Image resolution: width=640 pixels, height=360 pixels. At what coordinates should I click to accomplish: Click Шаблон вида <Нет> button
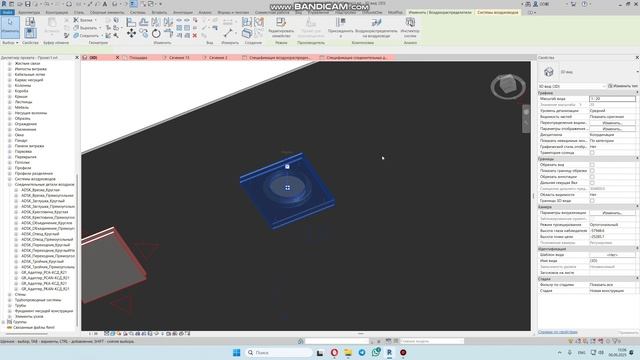612,255
